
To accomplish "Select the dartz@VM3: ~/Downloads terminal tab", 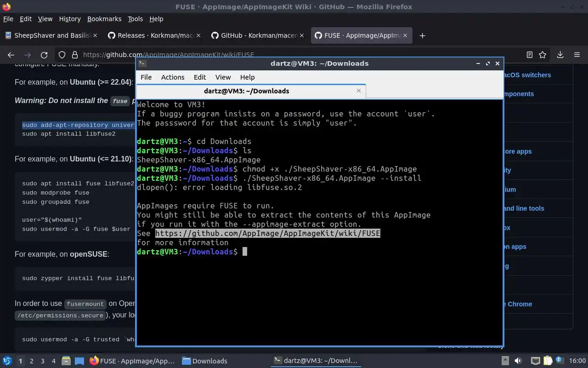I will click(x=251, y=91).
